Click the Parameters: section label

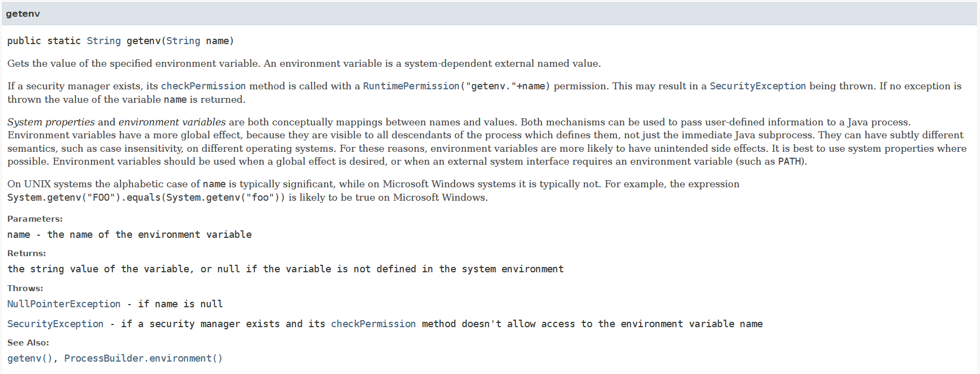coord(34,219)
